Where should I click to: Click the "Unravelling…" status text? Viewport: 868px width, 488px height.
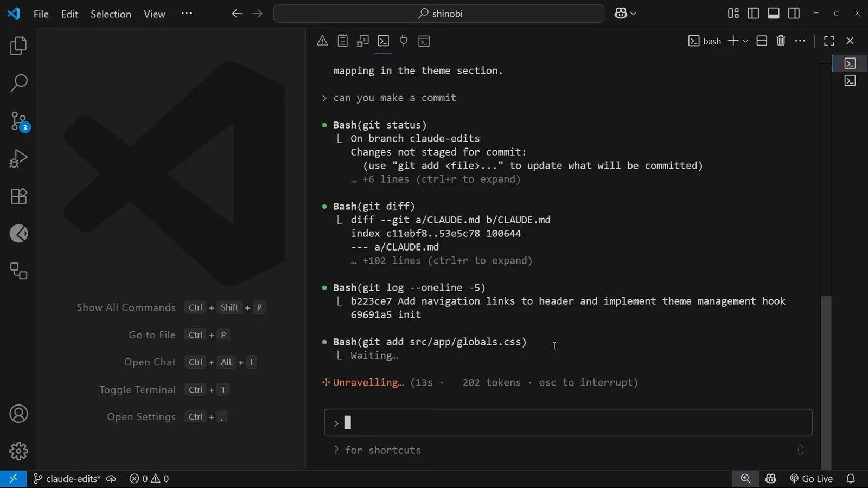[x=368, y=383]
